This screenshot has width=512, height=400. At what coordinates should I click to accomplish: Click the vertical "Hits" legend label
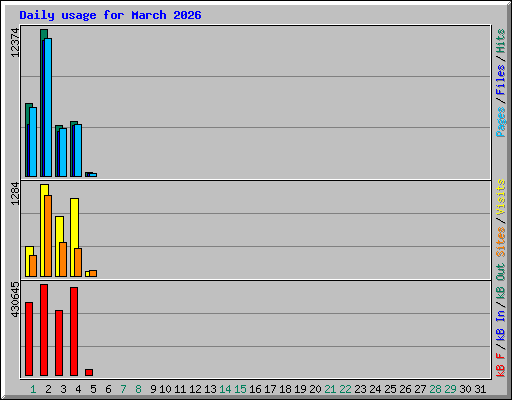point(500,41)
